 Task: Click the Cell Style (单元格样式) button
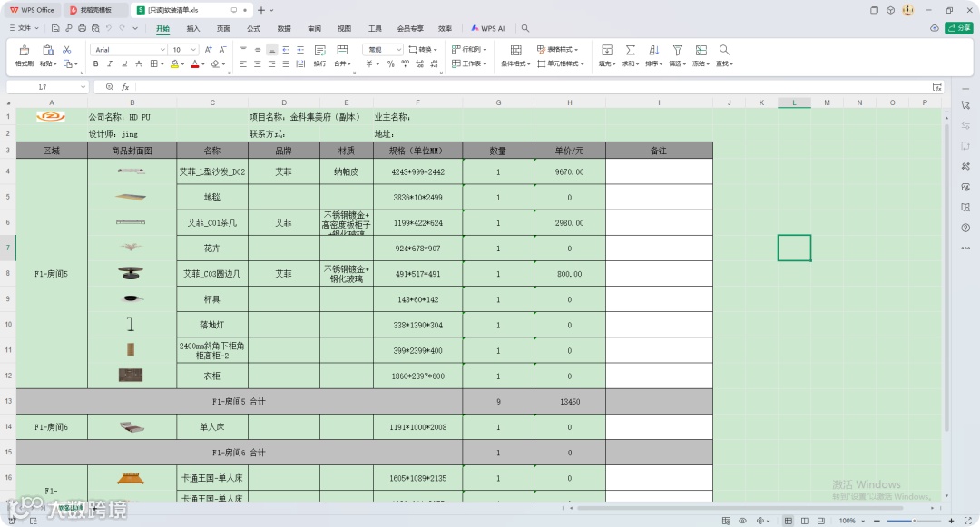(561, 63)
